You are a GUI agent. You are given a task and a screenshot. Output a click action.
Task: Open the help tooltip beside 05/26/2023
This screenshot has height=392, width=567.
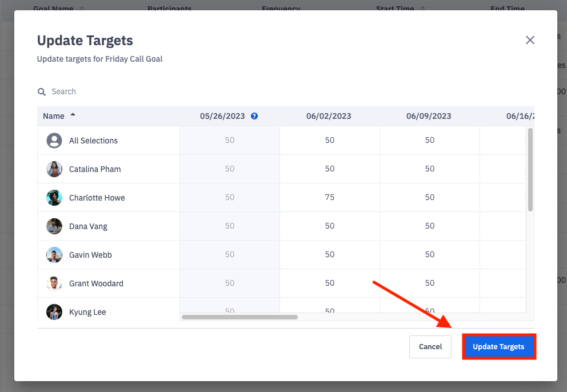click(254, 115)
